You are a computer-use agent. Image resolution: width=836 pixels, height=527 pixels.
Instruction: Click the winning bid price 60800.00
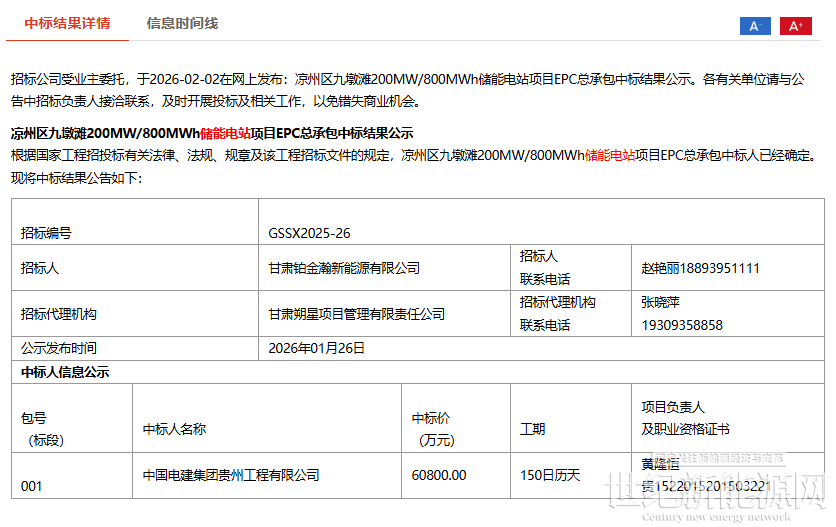pyautogui.click(x=438, y=475)
